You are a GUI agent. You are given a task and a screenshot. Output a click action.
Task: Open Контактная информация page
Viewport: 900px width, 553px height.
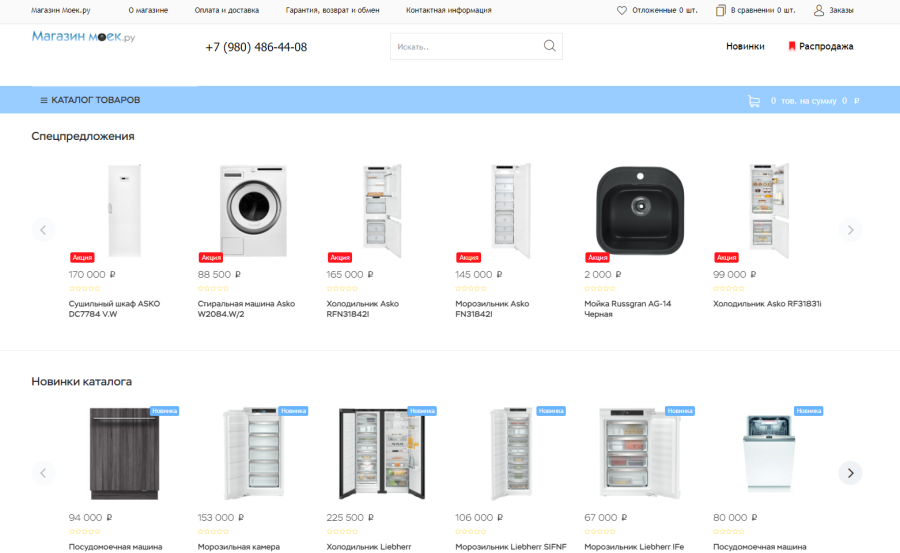(449, 10)
